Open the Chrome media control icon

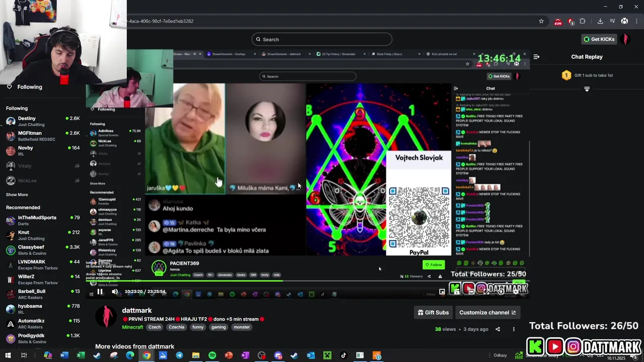pos(612,21)
